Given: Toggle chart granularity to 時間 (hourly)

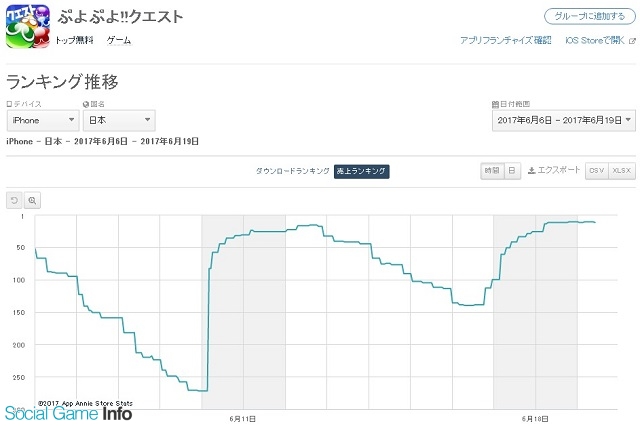Looking at the screenshot, I should click(492, 171).
